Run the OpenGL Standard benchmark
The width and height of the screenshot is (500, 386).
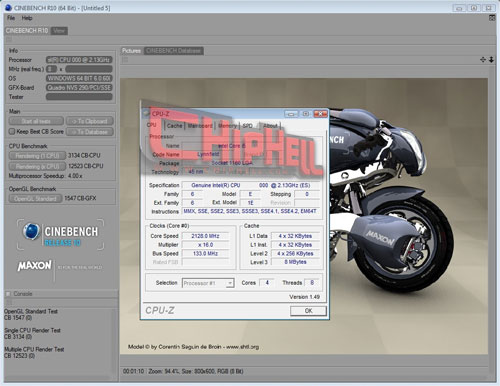click(x=35, y=199)
